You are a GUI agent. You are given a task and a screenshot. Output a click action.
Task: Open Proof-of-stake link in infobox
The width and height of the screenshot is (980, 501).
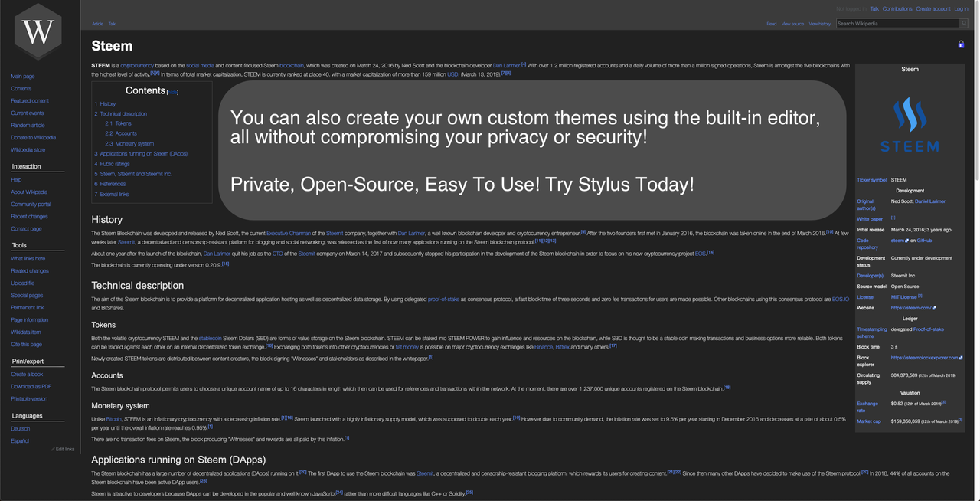(929, 329)
